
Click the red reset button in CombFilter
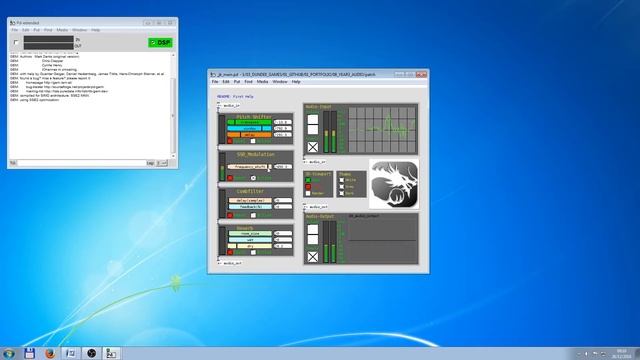[230, 215]
